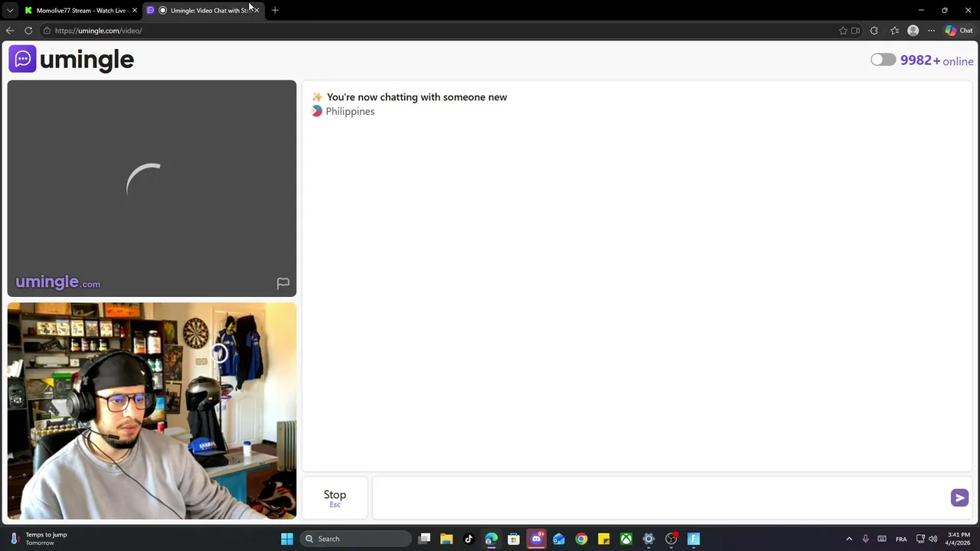The image size is (980, 551).
Task: Open the browser extensions menu
Action: coord(874,31)
